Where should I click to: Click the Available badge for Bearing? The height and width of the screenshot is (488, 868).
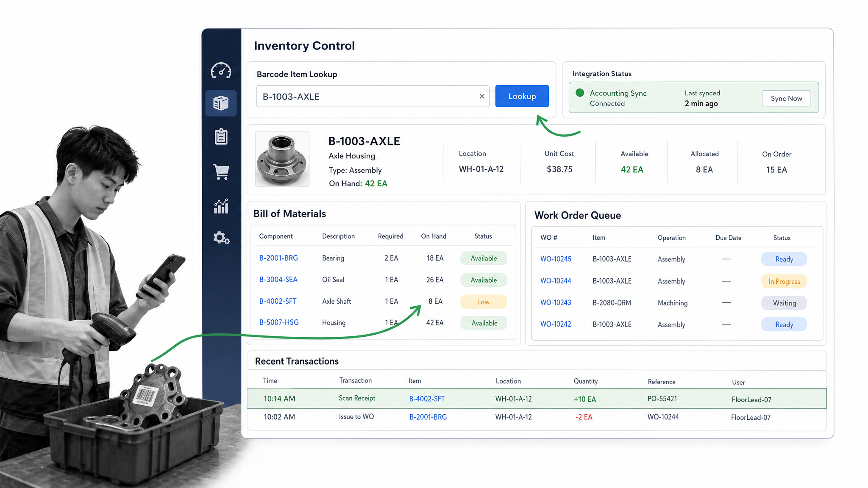pyautogui.click(x=483, y=258)
